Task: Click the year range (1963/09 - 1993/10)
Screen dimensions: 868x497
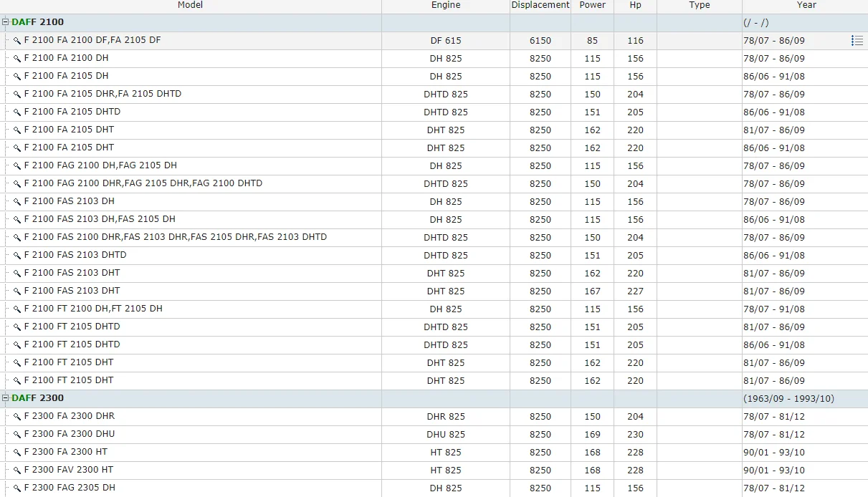Action: 788,399
